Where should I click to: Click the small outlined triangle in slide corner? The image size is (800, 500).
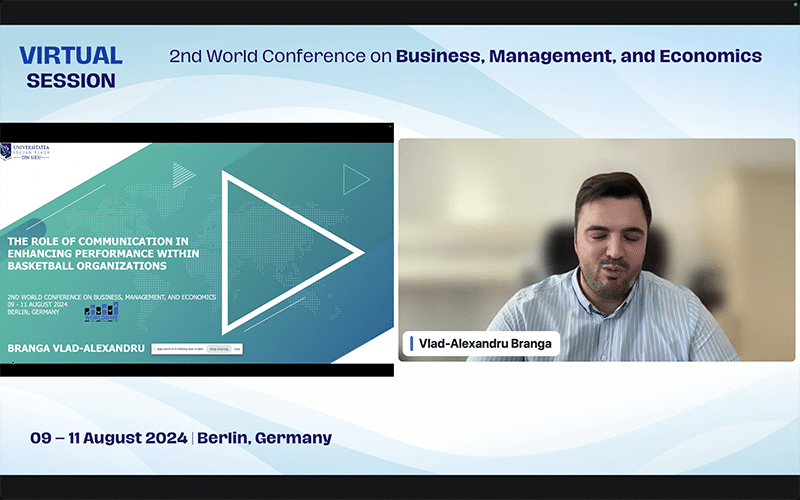(x=355, y=179)
